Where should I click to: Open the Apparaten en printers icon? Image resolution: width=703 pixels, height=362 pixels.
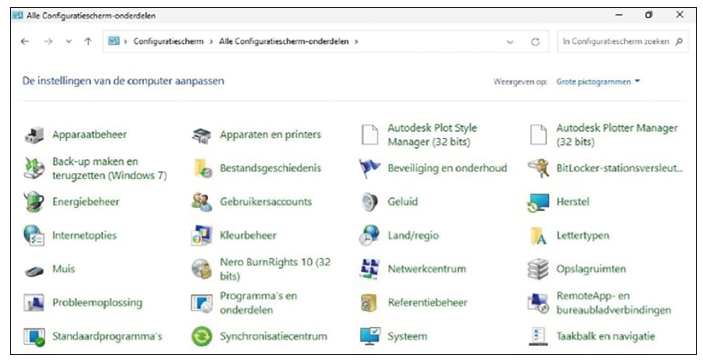point(201,135)
